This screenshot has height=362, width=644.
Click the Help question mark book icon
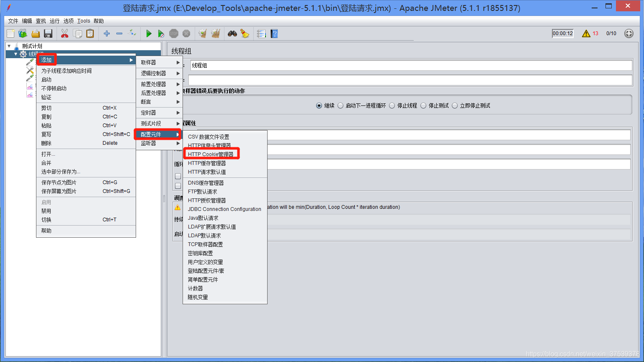[274, 33]
